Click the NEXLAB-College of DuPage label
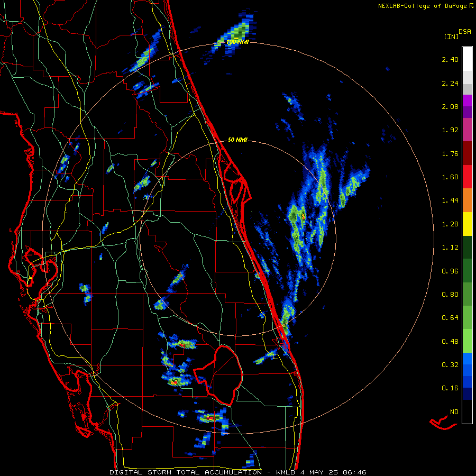This screenshot has width=476, height=476. pyautogui.click(x=422, y=6)
